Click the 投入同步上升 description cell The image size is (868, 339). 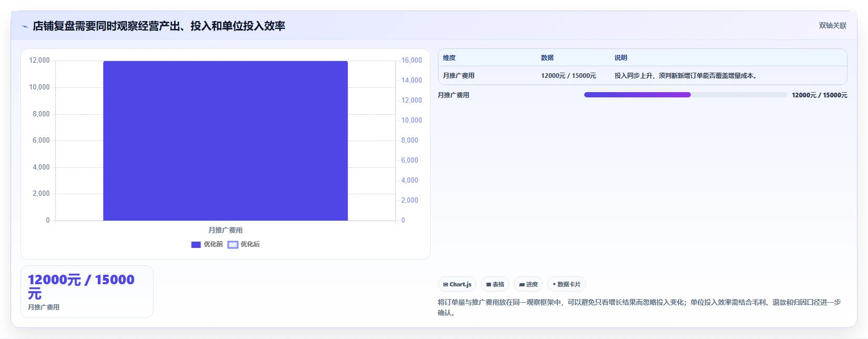pyautogui.click(x=687, y=76)
